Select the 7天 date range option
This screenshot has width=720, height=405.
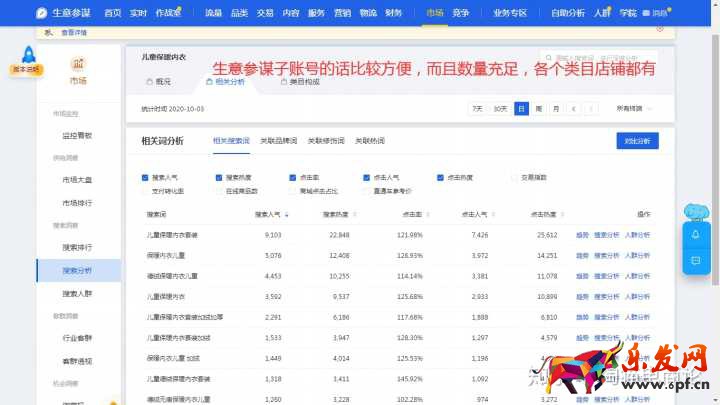point(477,108)
